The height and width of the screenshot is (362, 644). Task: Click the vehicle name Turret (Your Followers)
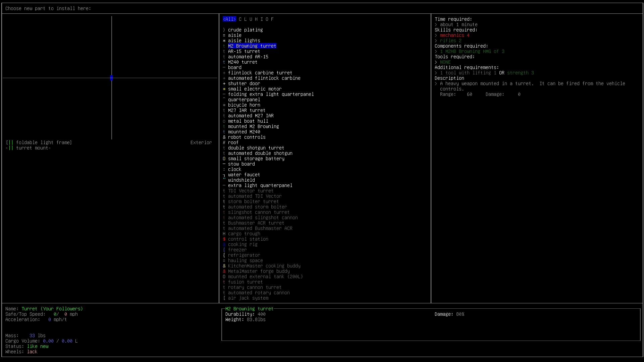(x=52, y=309)
